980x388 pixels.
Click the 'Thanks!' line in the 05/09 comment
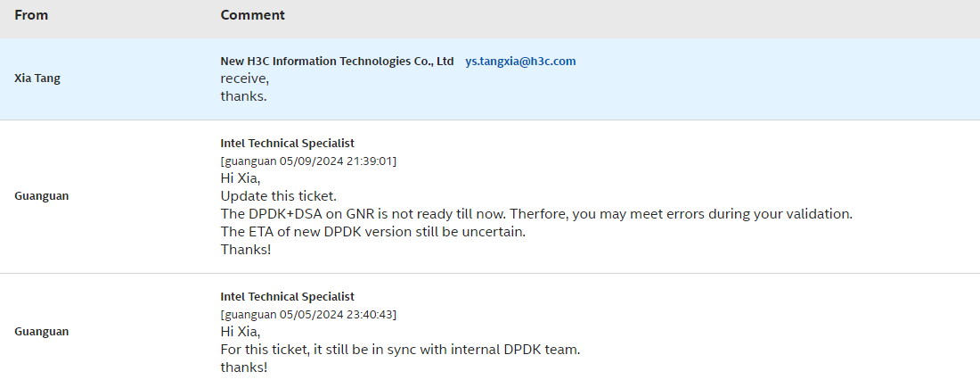pyautogui.click(x=246, y=250)
